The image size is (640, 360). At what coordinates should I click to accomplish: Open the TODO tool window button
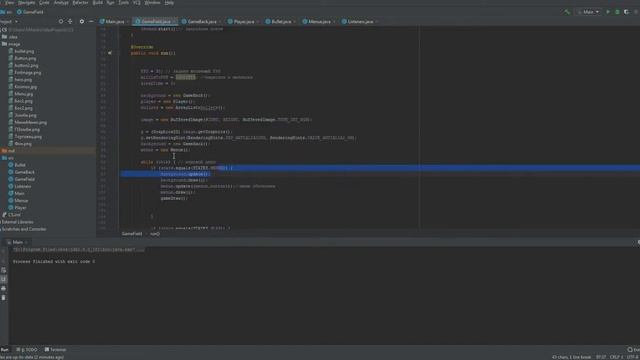[27, 350]
